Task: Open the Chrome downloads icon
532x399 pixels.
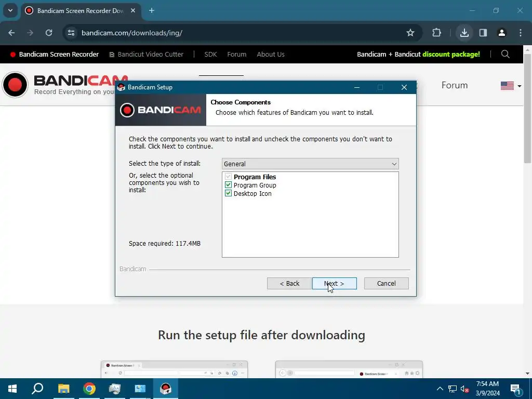Action: pos(464,33)
